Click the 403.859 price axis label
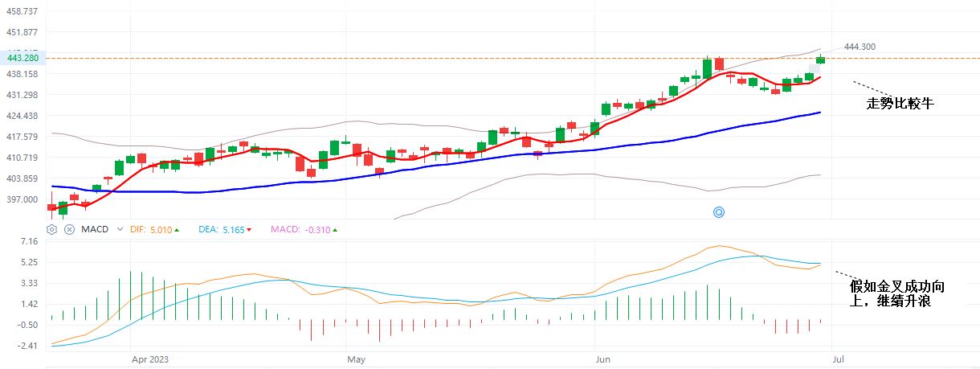The image size is (980, 369). click(22, 178)
